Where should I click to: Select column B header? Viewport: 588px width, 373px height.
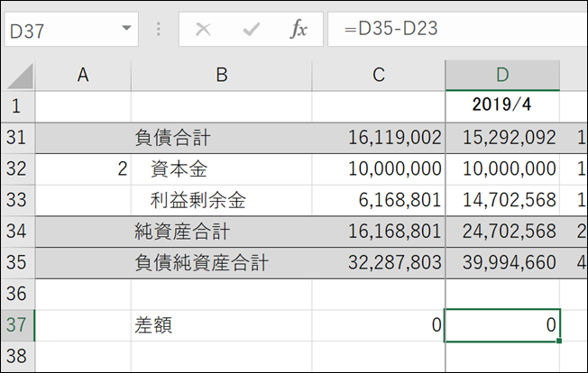(221, 76)
